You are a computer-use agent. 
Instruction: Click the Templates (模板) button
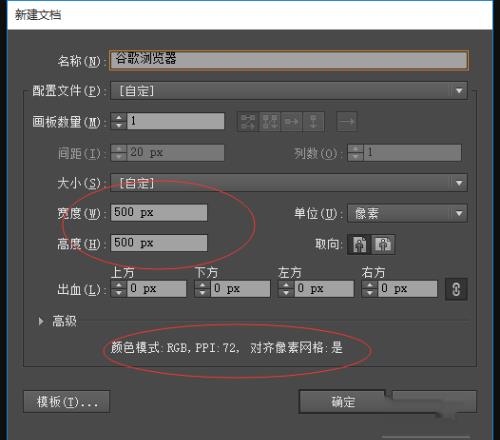pos(66,402)
